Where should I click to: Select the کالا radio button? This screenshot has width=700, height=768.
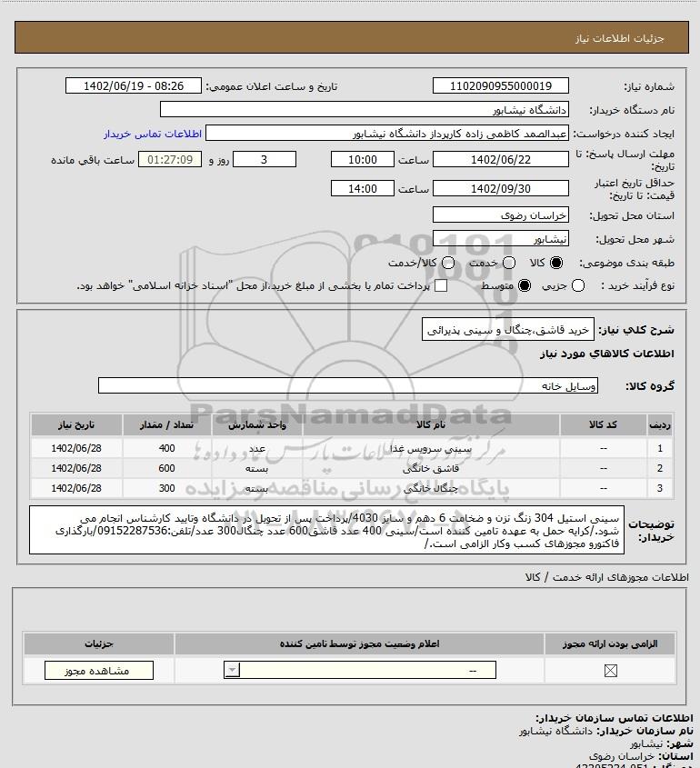tap(556, 263)
